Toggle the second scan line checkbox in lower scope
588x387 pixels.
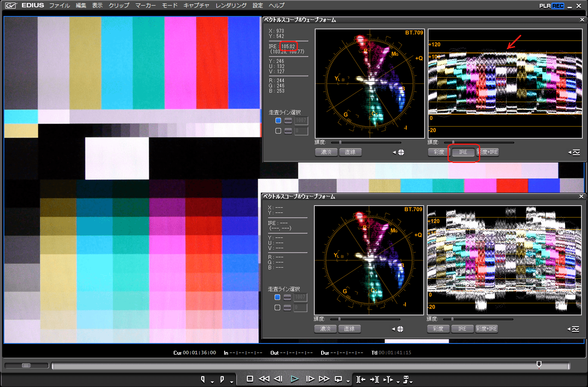(277, 308)
